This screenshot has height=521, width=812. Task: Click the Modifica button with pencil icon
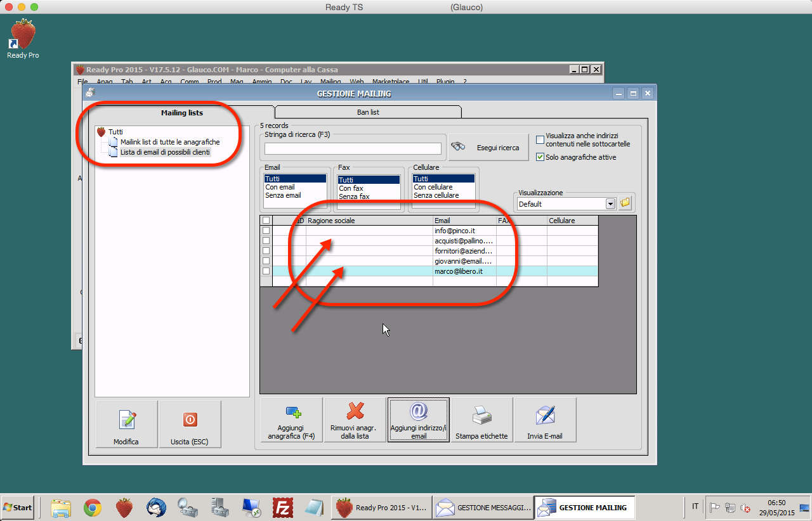pos(126,424)
